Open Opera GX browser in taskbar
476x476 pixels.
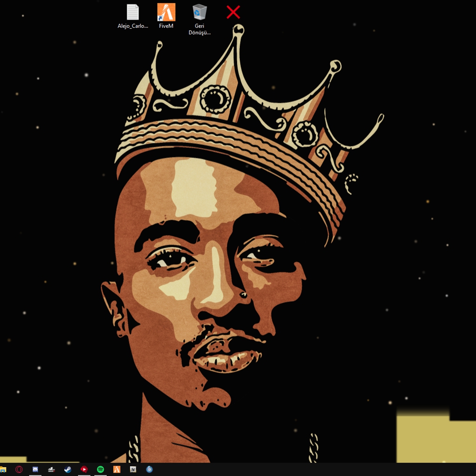pos(19,469)
